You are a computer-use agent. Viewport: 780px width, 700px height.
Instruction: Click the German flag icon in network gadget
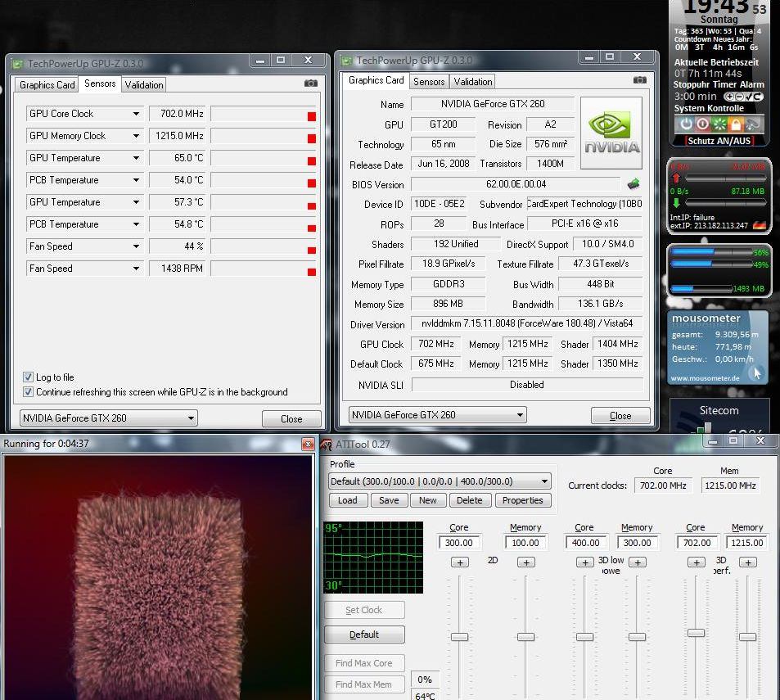[x=759, y=225]
